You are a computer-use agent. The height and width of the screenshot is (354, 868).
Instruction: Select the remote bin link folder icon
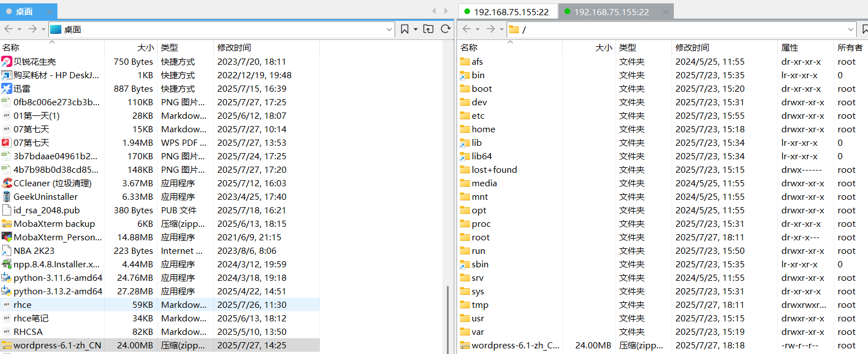pyautogui.click(x=465, y=75)
